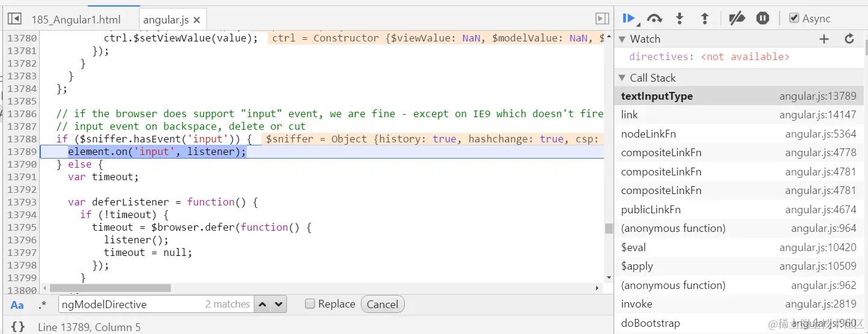This screenshot has width=868, height=334.
Task: Toggle case-sensitive search (Aa)
Action: 17,305
